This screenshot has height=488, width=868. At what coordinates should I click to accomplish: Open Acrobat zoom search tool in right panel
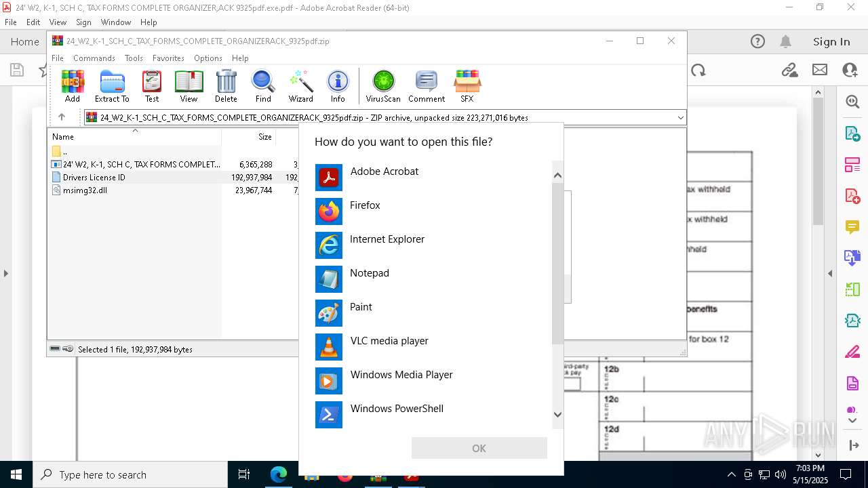[852, 102]
